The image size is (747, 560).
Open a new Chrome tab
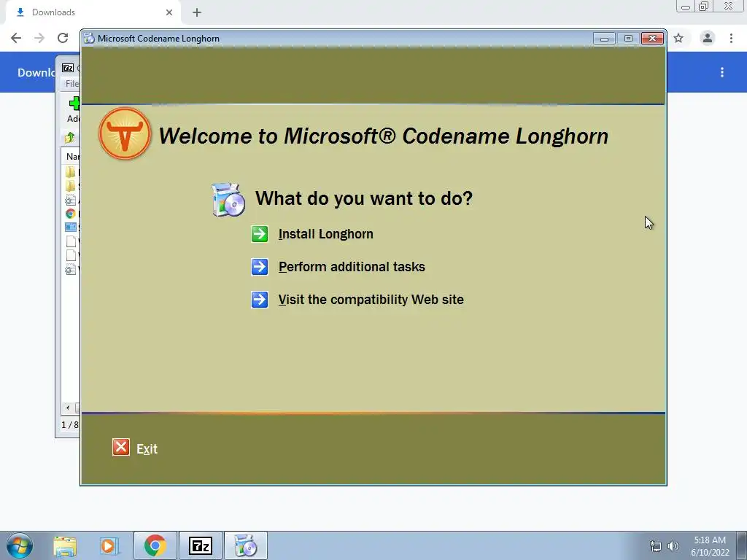[197, 12]
